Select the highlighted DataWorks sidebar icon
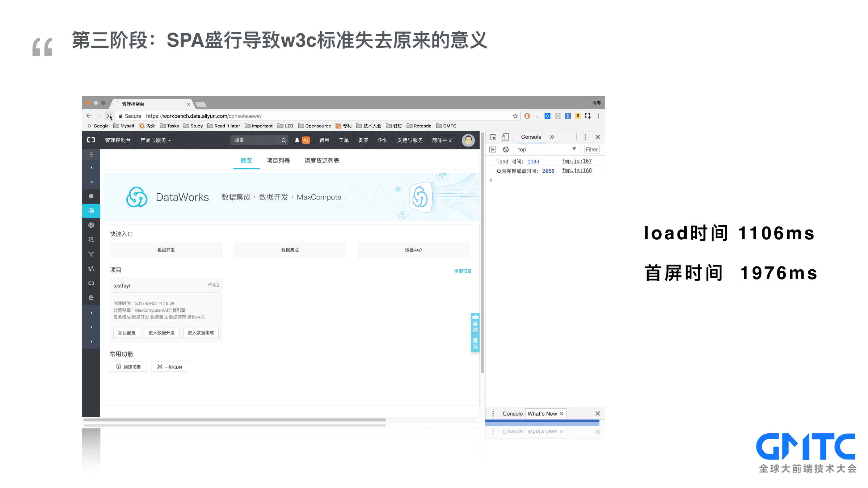The height and width of the screenshot is (488, 868). 91,211
